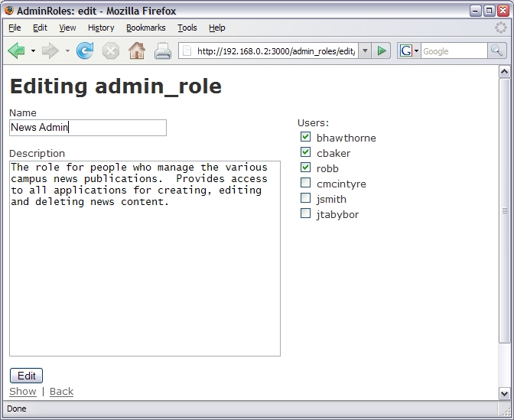Reload the page with the refresh icon
Image resolution: width=514 pixels, height=420 pixels.
[x=85, y=51]
